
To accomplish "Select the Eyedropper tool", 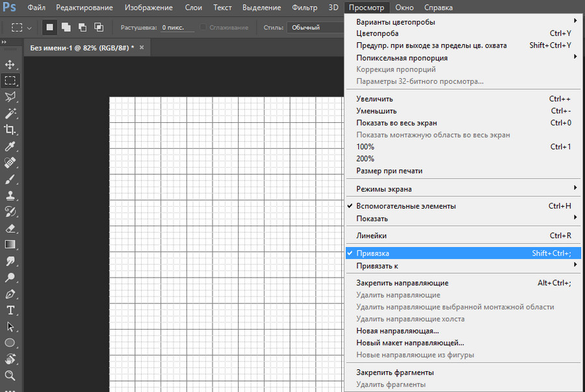I will pyautogui.click(x=10, y=146).
